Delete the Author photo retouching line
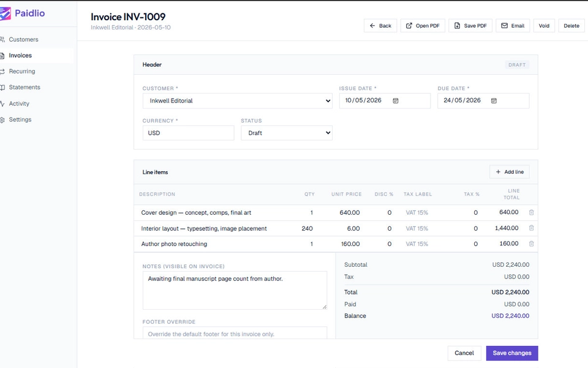This screenshot has height=368, width=588. coord(532,243)
